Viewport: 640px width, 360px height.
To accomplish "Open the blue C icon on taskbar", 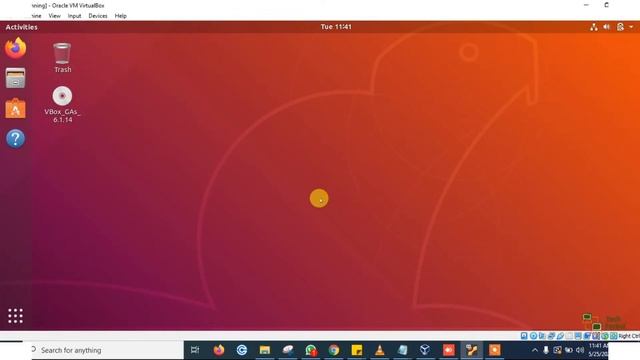I will (242, 350).
